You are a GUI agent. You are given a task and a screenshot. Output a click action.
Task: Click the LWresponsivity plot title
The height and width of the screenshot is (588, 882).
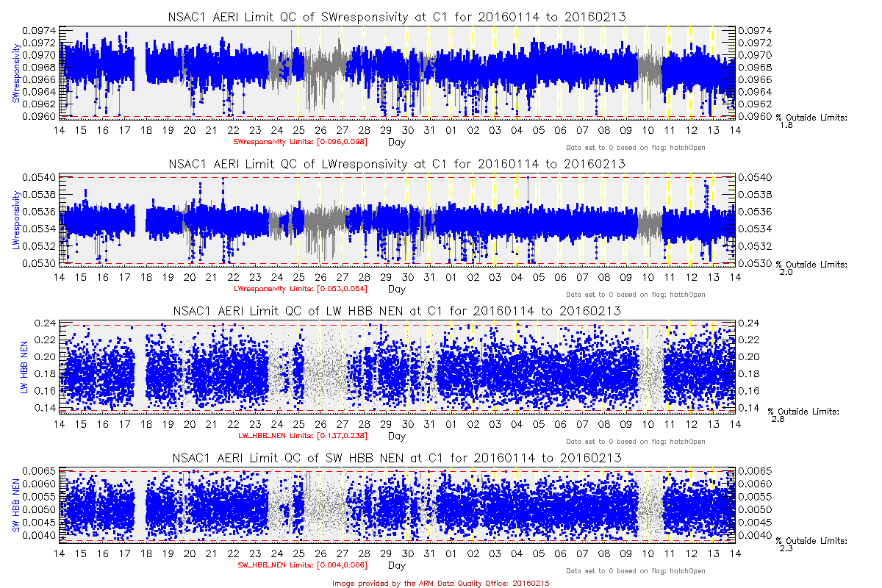[397, 164]
